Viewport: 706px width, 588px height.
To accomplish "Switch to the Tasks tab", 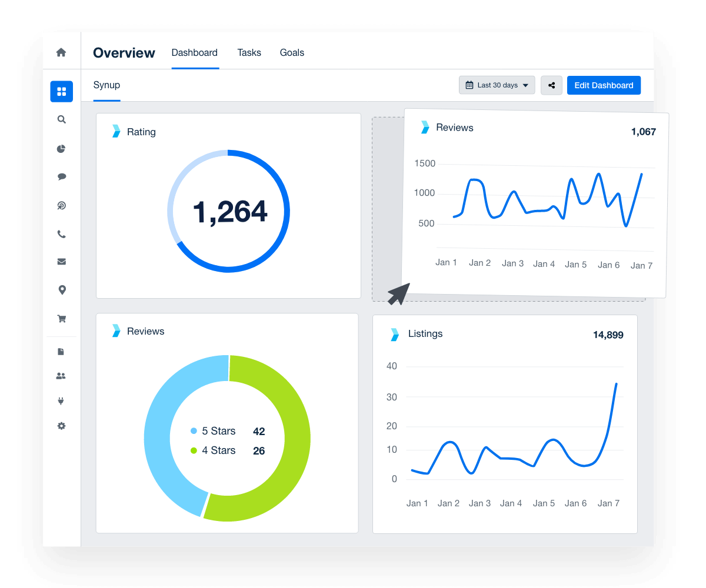I will [249, 52].
